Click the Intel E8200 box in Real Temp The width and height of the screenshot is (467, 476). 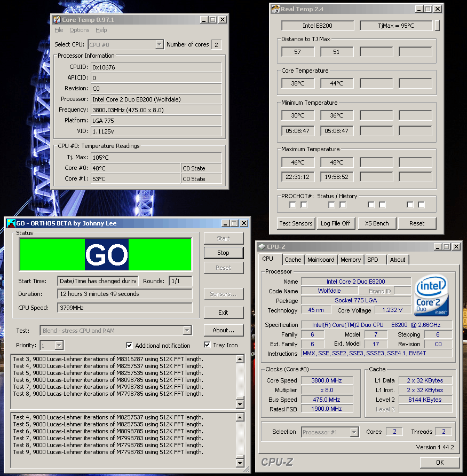tap(318, 26)
